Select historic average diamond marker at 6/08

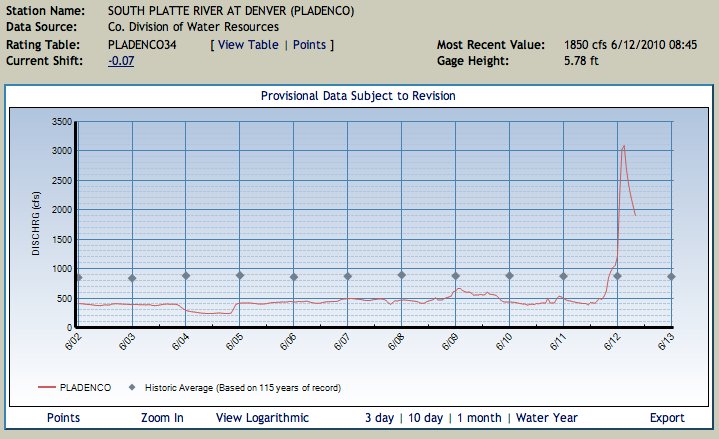[402, 275]
